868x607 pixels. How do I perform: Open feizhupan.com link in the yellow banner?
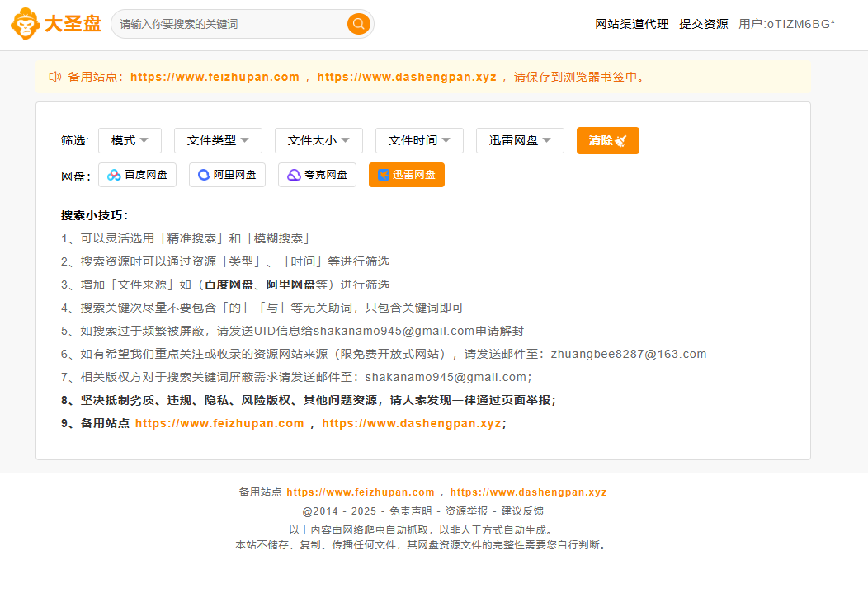(215, 77)
